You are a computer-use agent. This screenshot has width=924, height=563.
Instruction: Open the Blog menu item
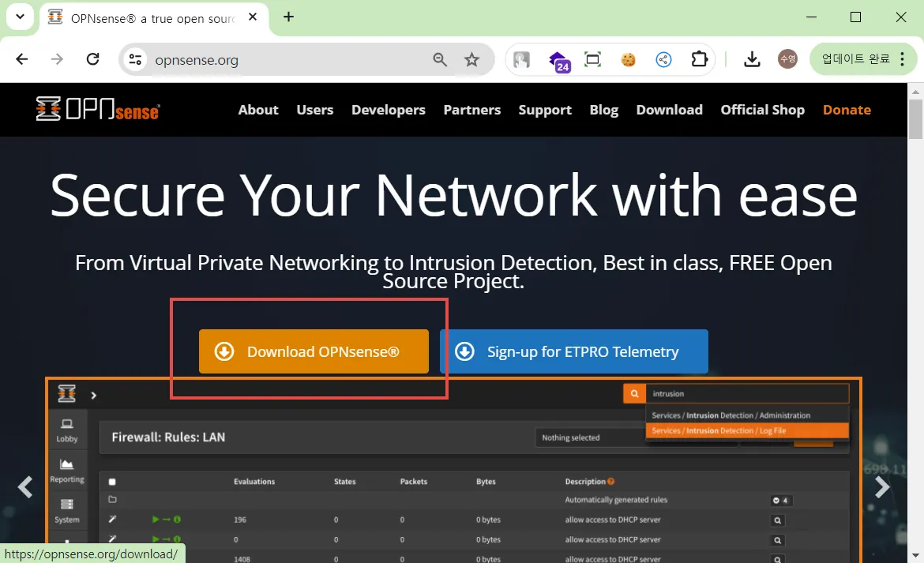tap(604, 110)
